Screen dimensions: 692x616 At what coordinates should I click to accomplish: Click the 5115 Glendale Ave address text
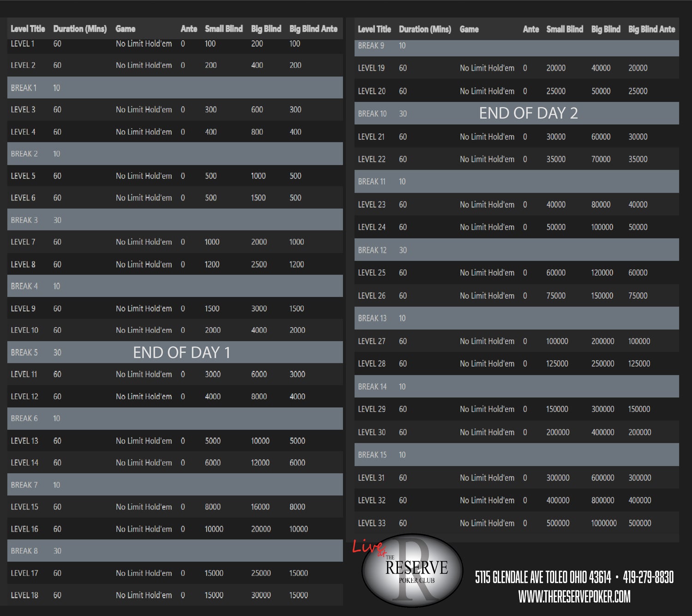543,577
